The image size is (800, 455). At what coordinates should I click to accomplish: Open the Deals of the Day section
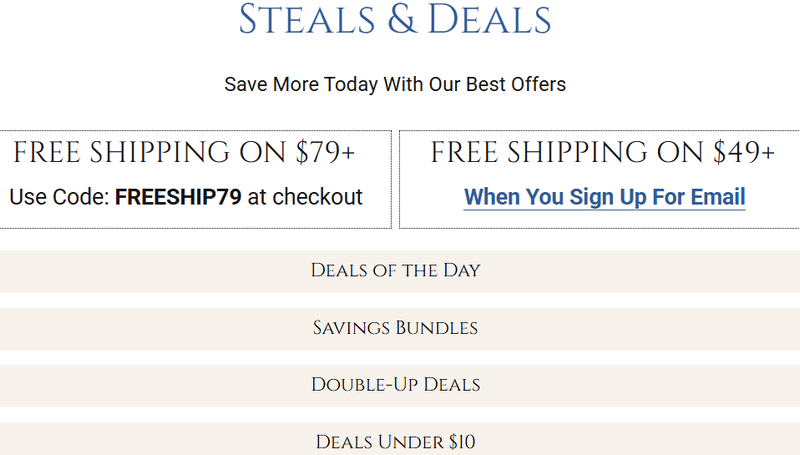[396, 270]
